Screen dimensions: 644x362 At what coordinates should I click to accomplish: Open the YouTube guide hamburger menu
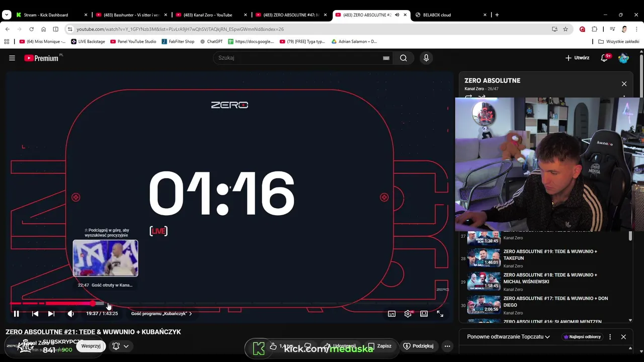[12, 58]
